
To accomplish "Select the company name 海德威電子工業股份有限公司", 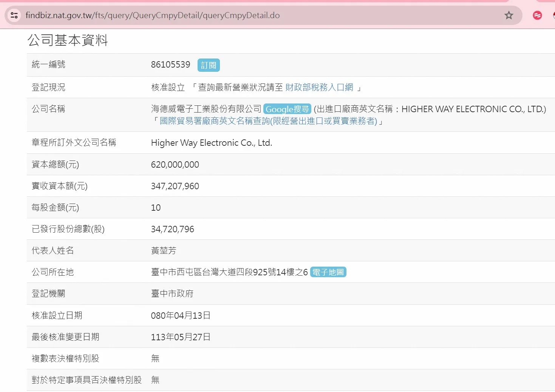I will point(206,109).
